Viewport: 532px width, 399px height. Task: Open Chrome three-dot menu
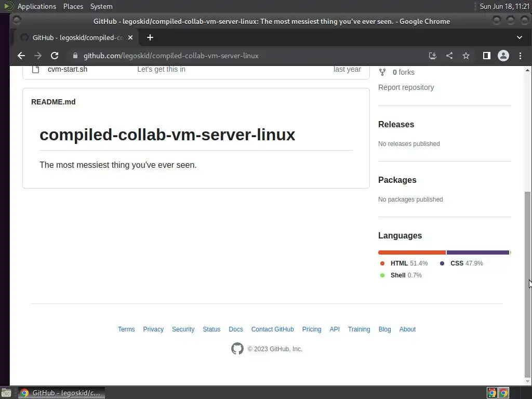click(x=520, y=56)
